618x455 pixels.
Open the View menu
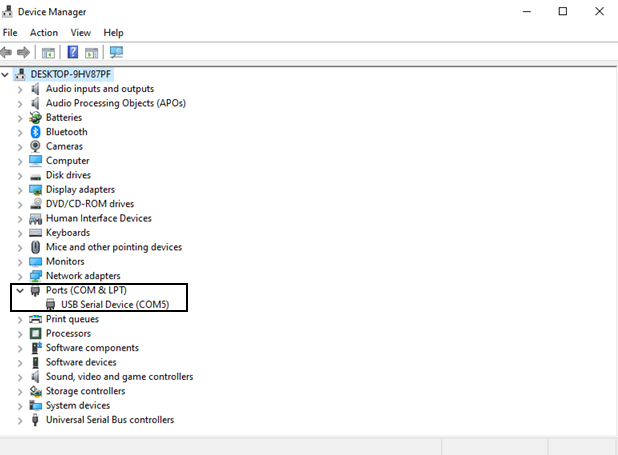[x=80, y=33]
